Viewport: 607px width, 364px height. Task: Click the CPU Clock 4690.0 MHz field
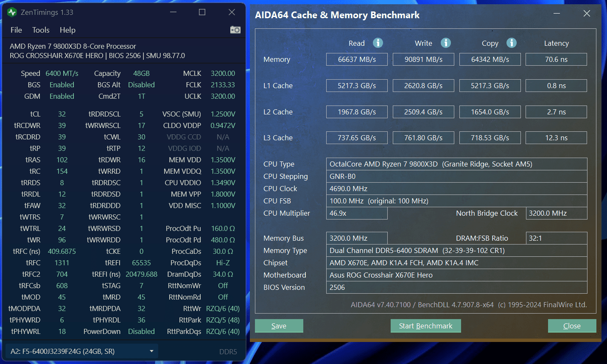(x=456, y=189)
